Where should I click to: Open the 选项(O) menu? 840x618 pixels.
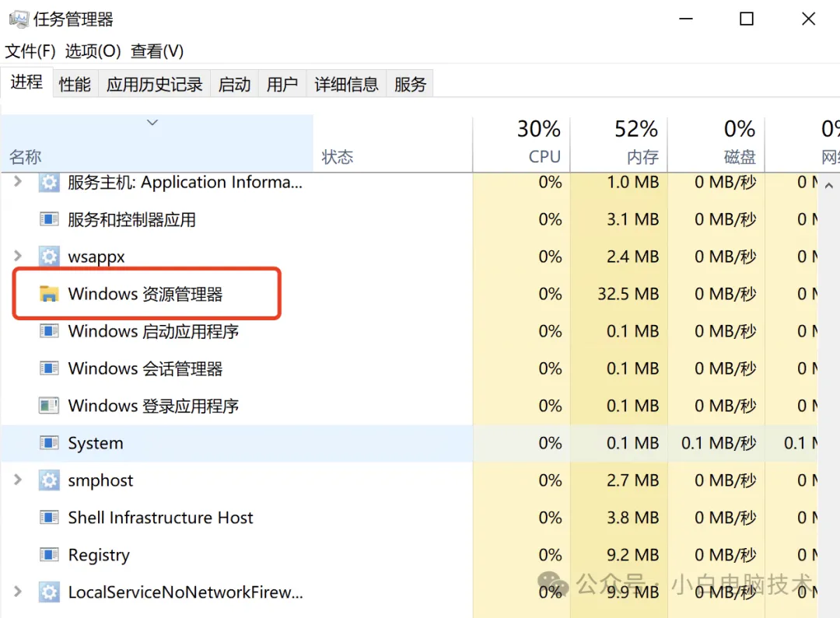pyautogui.click(x=93, y=51)
